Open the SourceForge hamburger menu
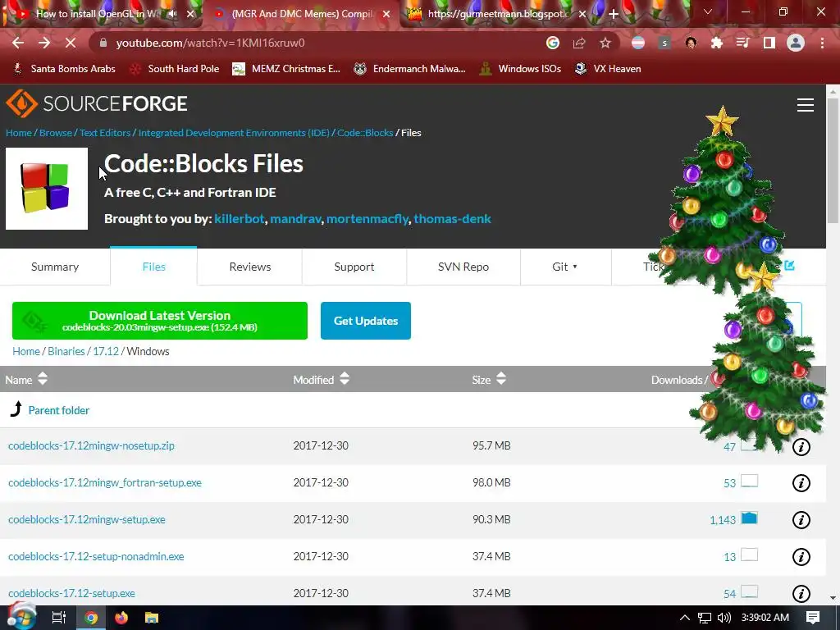840x630 pixels. click(x=806, y=105)
